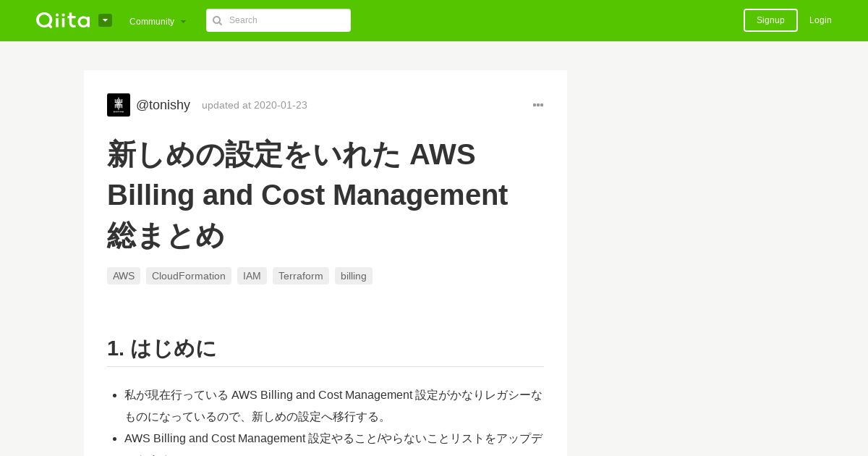Open @tonishy avatar image

119,105
